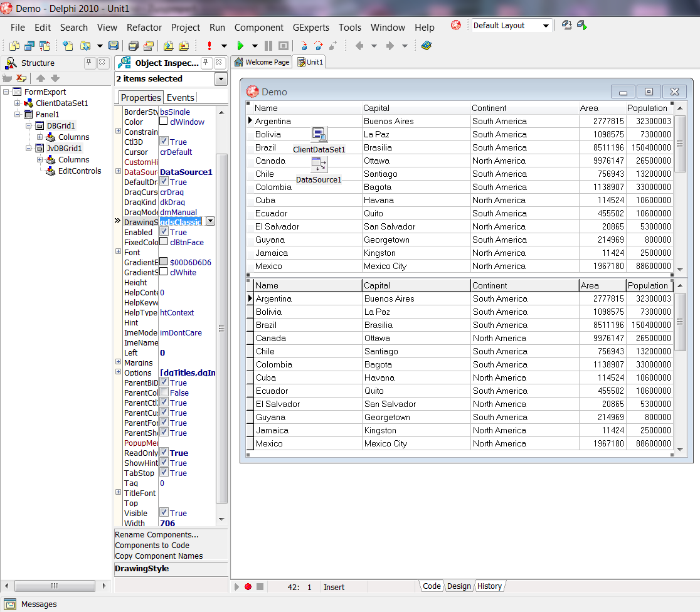The image size is (700, 612).
Task: Click the green Run button in toolbar
Action: coord(240,46)
